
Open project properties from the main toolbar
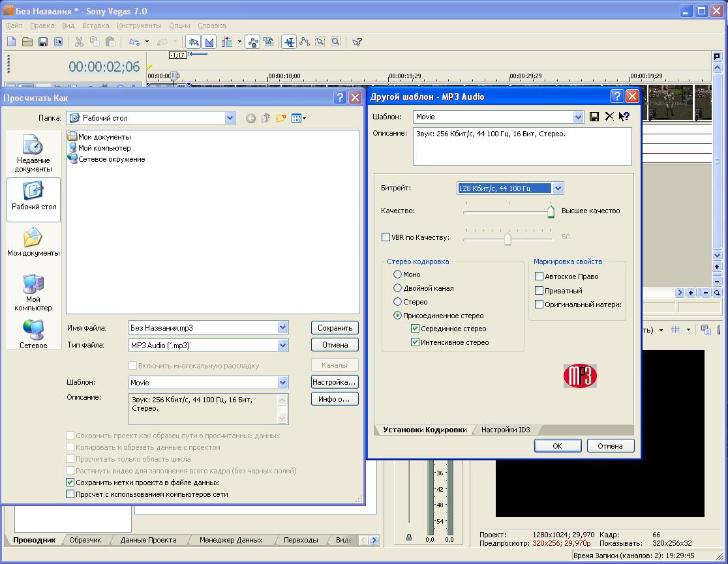click(59, 42)
